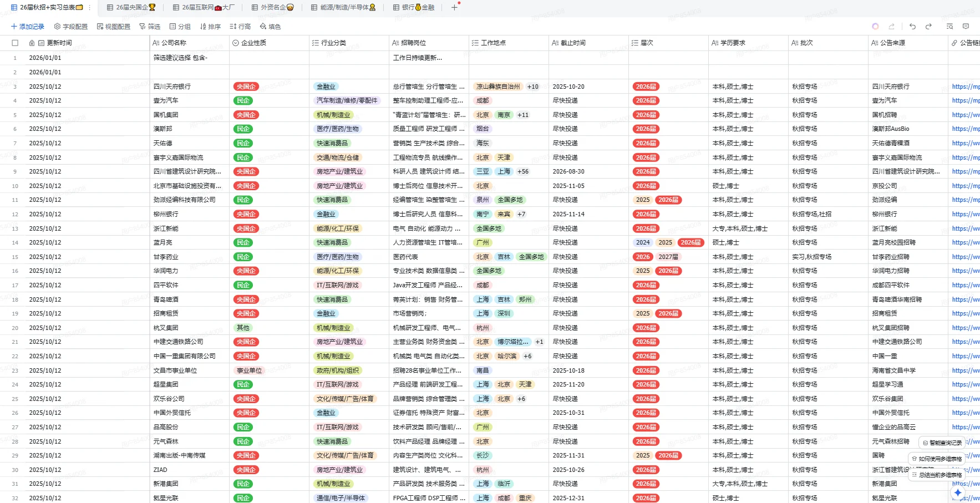Open the comments icon in toolbar
The height and width of the screenshot is (503, 980).
pos(966,26)
